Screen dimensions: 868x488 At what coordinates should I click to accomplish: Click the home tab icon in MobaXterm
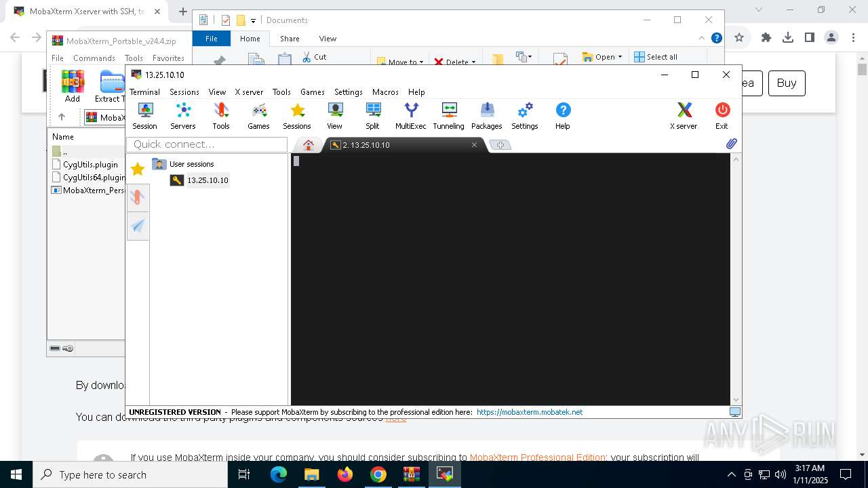tap(308, 144)
